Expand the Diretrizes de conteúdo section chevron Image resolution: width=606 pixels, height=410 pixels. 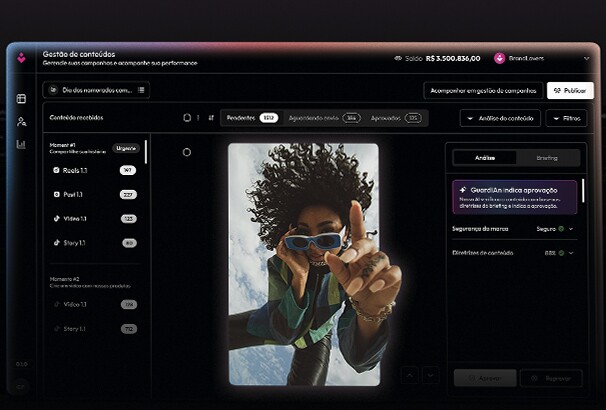571,253
